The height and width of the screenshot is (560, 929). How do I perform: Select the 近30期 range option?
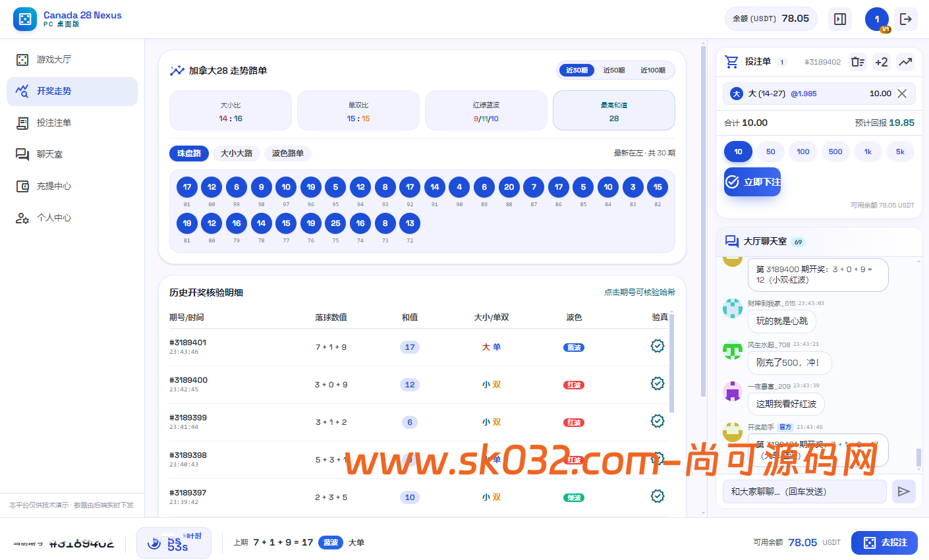[x=577, y=70]
